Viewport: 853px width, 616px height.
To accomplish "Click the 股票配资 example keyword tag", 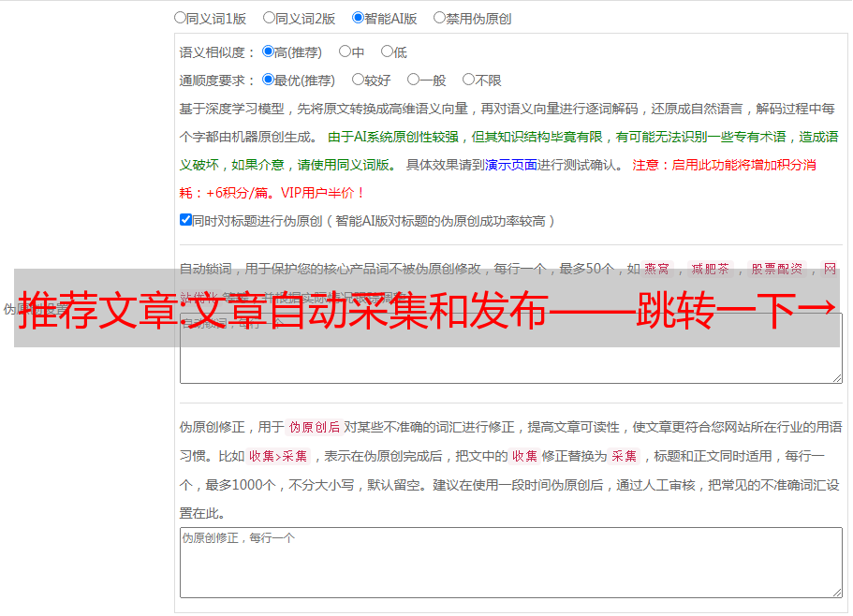I will point(777,269).
